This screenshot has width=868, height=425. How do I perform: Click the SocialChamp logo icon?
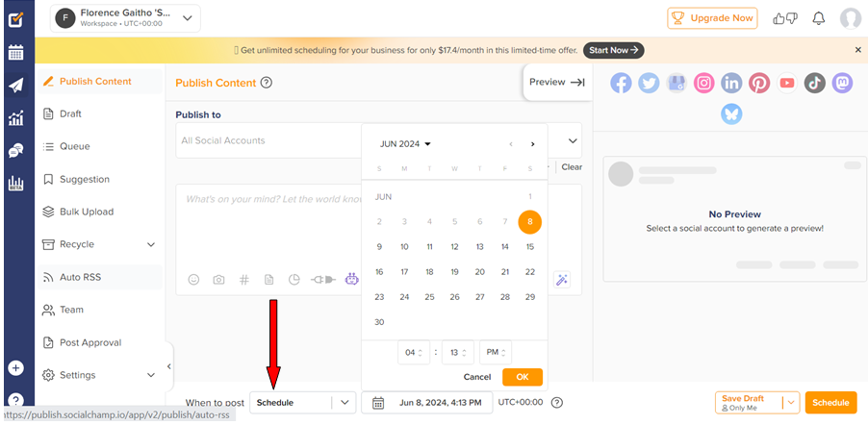pyautogui.click(x=16, y=20)
